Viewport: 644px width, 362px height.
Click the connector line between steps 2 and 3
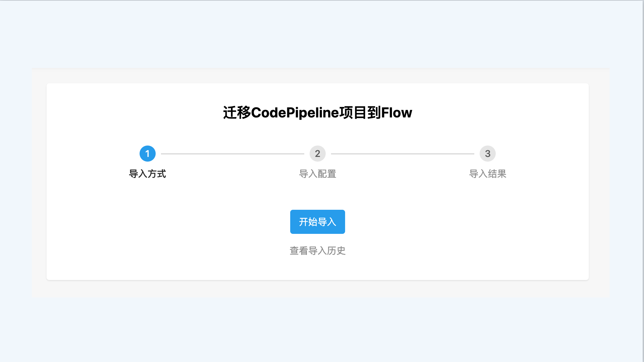(x=402, y=154)
